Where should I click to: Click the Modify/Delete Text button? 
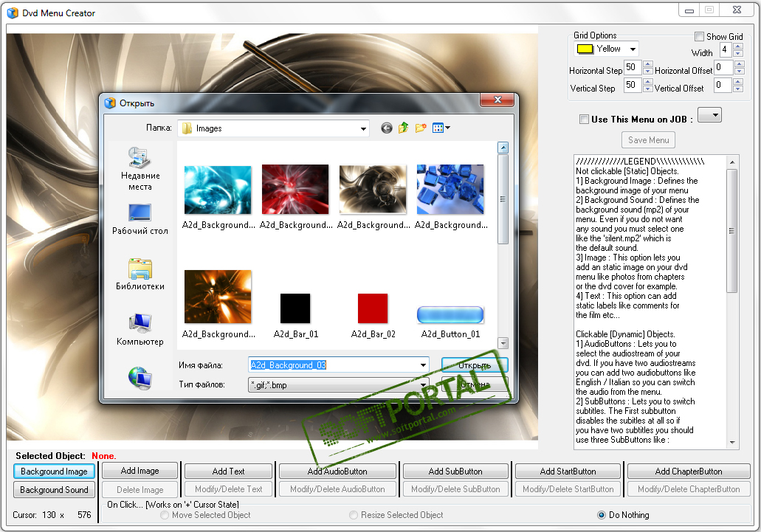[x=228, y=489]
